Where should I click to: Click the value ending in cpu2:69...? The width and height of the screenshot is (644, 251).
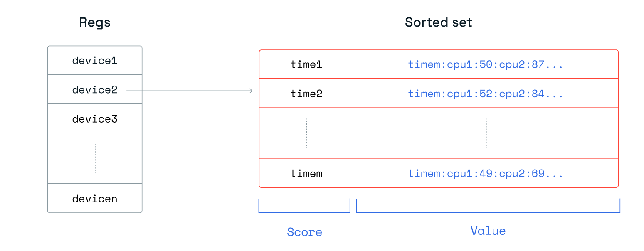pyautogui.click(x=486, y=173)
